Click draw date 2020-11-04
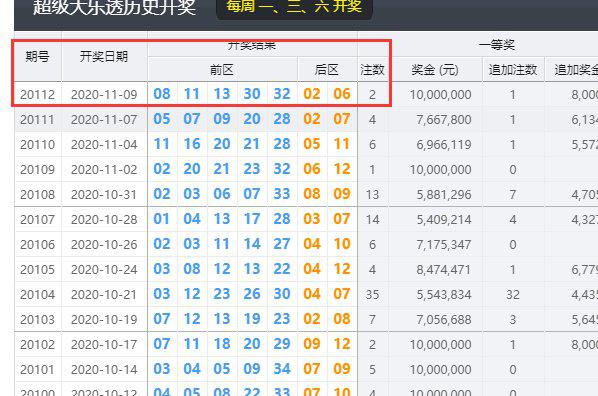Viewport: 598px width, 396px height. click(104, 145)
